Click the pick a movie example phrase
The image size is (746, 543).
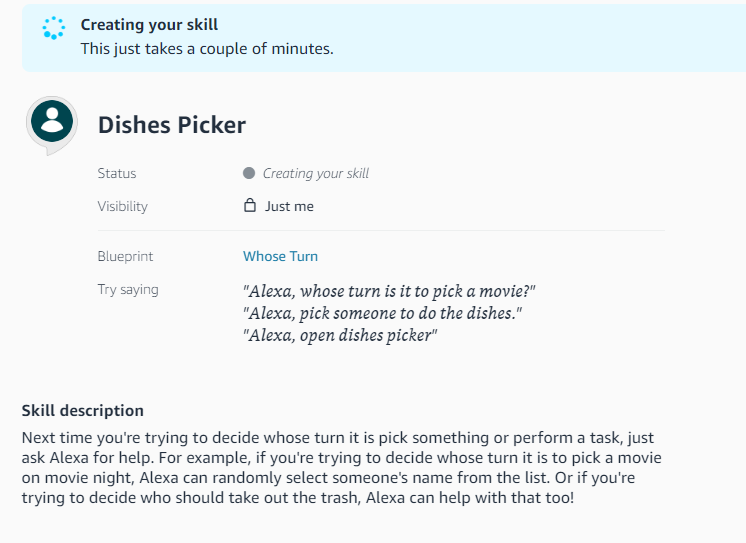pyautogui.click(x=390, y=291)
